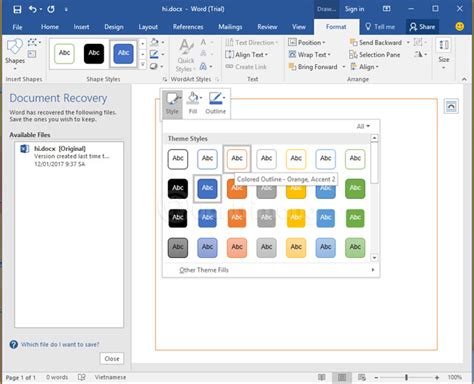Switch to Read Mode view in status bar
474x384 pixels.
322,377
